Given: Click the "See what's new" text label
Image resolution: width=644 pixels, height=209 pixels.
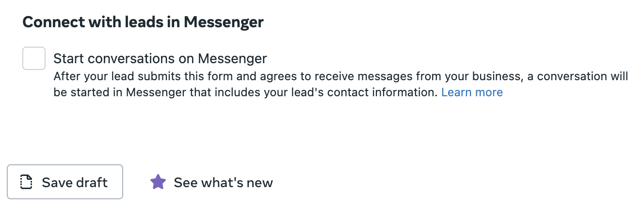Looking at the screenshot, I should point(224,183).
